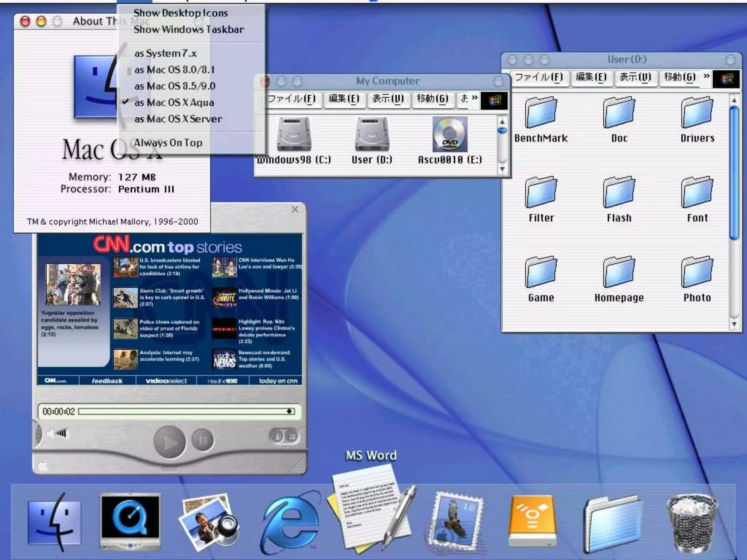Open ファイル(F) menu in My Computer window
Image resolution: width=747 pixels, height=560 pixels.
click(x=291, y=99)
